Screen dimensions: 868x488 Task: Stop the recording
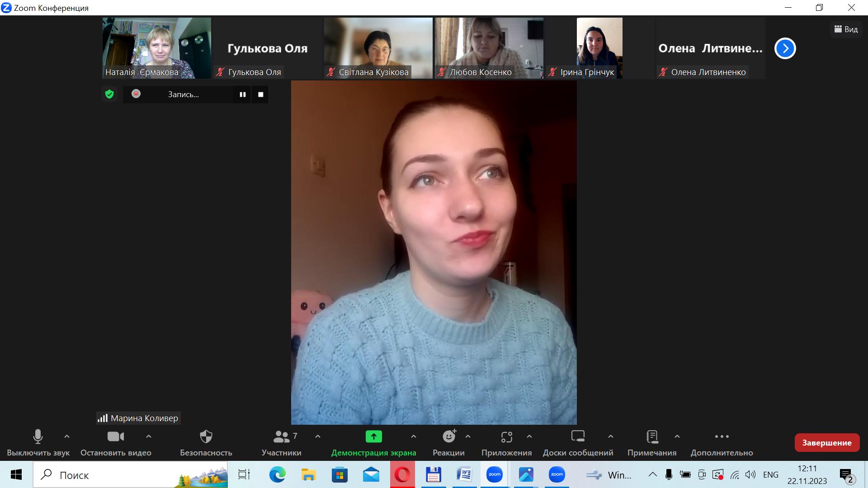point(260,94)
